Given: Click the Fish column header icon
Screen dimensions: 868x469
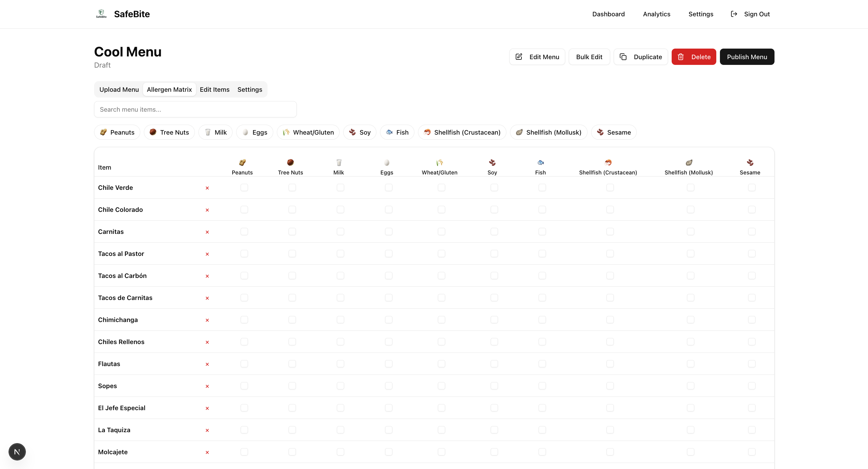Looking at the screenshot, I should (540, 162).
